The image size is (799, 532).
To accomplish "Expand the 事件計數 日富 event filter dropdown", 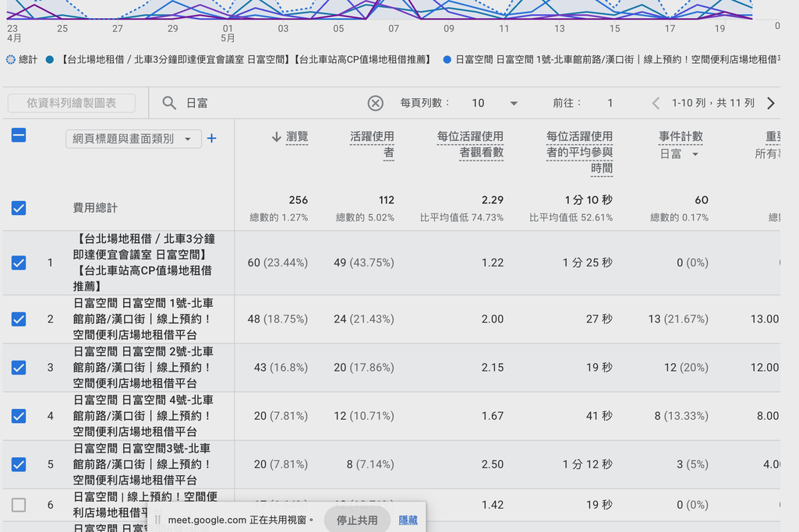I will [x=680, y=154].
